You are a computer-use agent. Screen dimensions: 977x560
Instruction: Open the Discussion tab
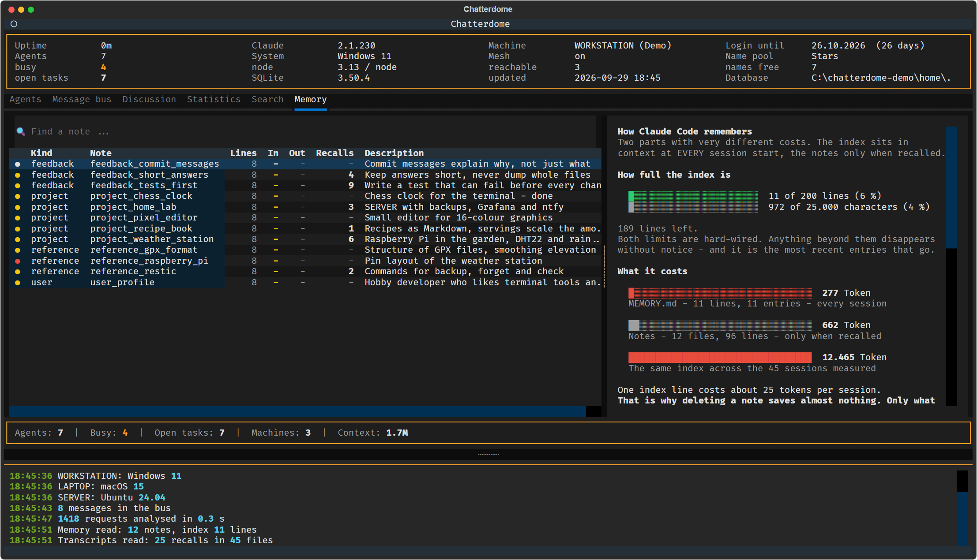[x=149, y=100]
